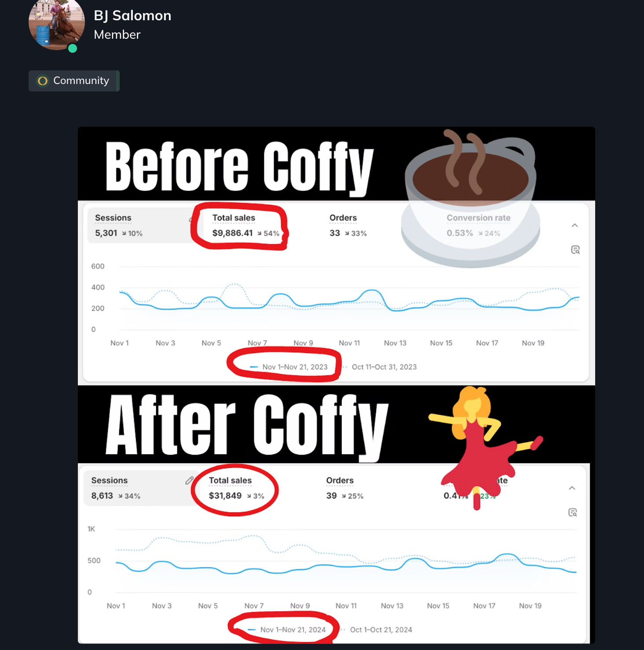
Task: Collapse the 2024 analytics card chevron
Action: pyautogui.click(x=572, y=488)
